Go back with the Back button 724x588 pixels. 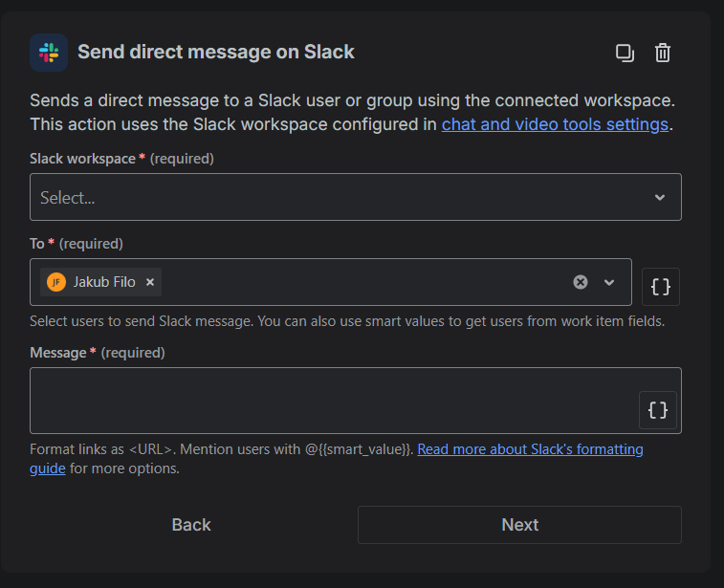click(191, 525)
